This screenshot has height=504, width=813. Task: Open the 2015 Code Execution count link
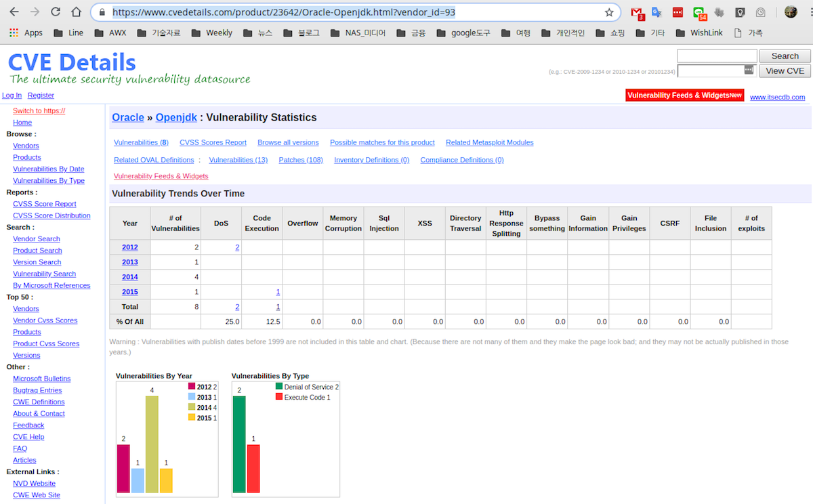click(278, 292)
